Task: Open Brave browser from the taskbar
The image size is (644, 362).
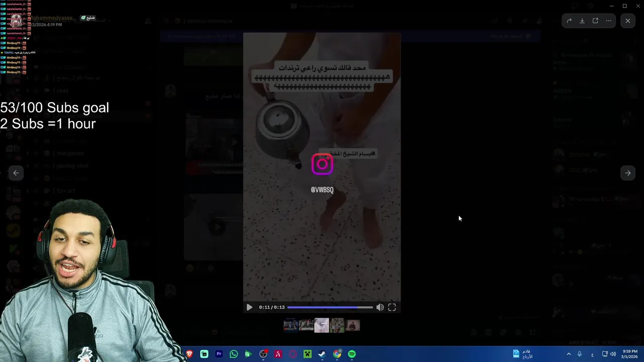Action: [x=190, y=354]
